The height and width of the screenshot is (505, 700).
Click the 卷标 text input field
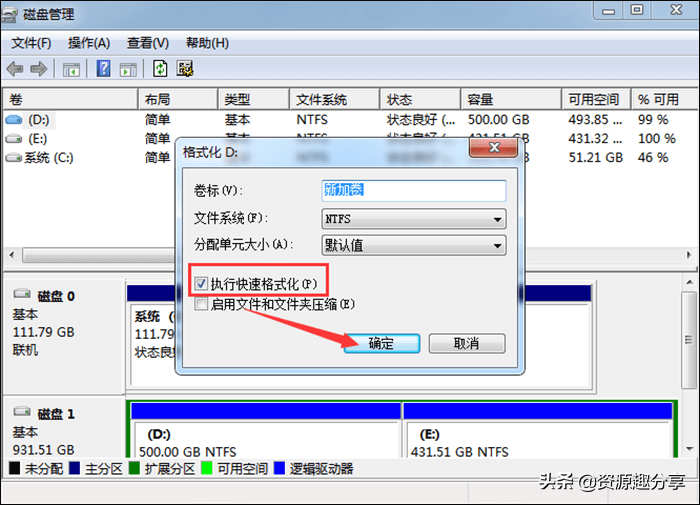414,190
